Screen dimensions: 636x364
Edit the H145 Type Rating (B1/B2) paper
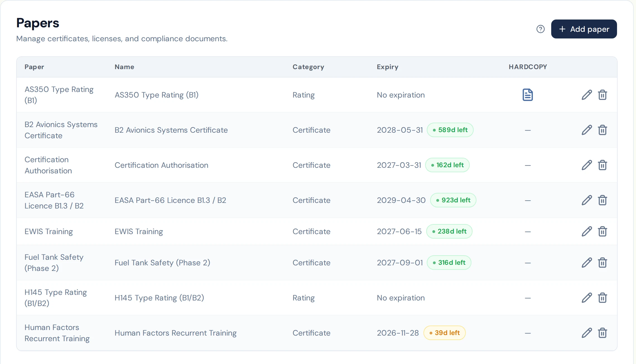tap(587, 298)
